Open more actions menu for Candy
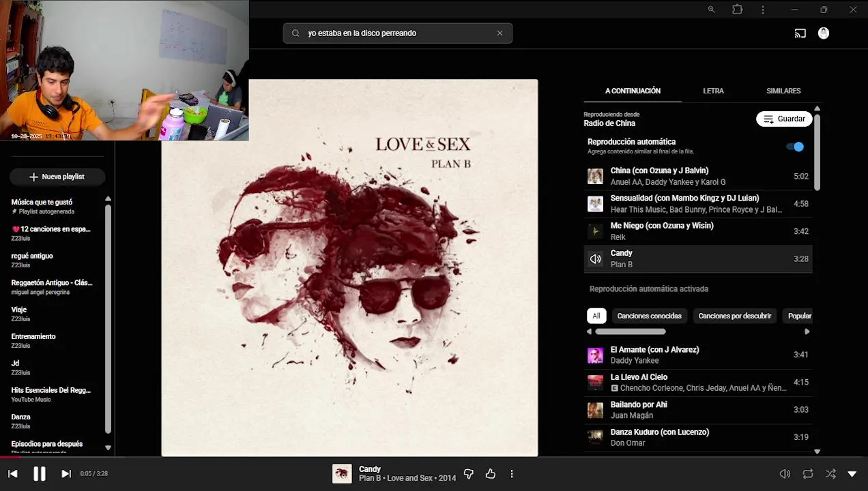 tap(512, 473)
